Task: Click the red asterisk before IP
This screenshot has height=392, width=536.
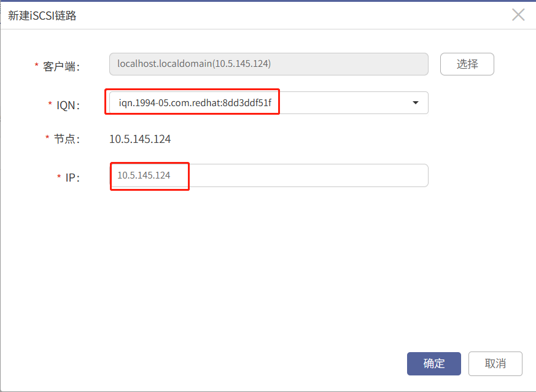Action: pos(59,176)
